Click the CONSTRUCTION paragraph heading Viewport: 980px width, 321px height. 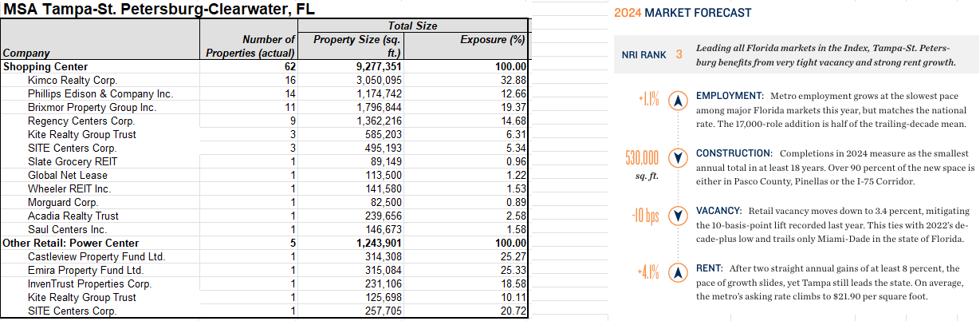coord(734,153)
